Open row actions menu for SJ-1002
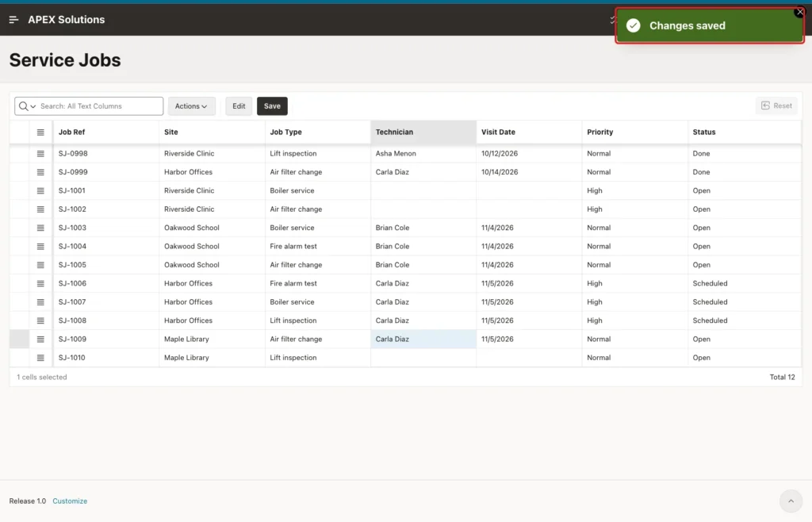This screenshot has height=522, width=812. (x=40, y=209)
